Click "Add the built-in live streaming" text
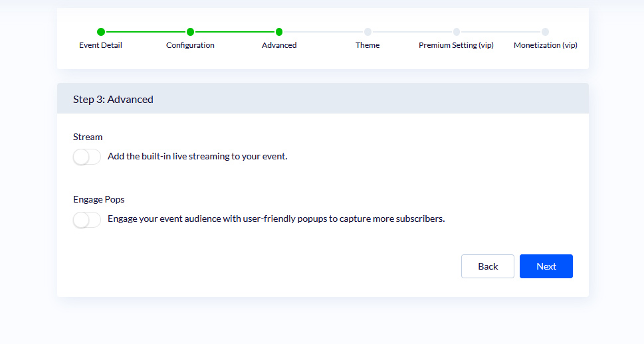The image size is (644, 344). (x=197, y=157)
